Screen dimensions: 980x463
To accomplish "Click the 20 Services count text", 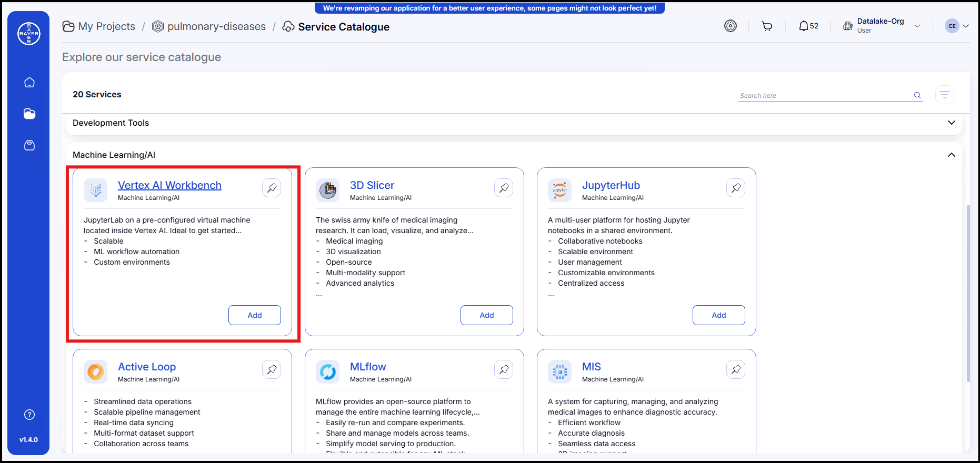I will coord(97,94).
